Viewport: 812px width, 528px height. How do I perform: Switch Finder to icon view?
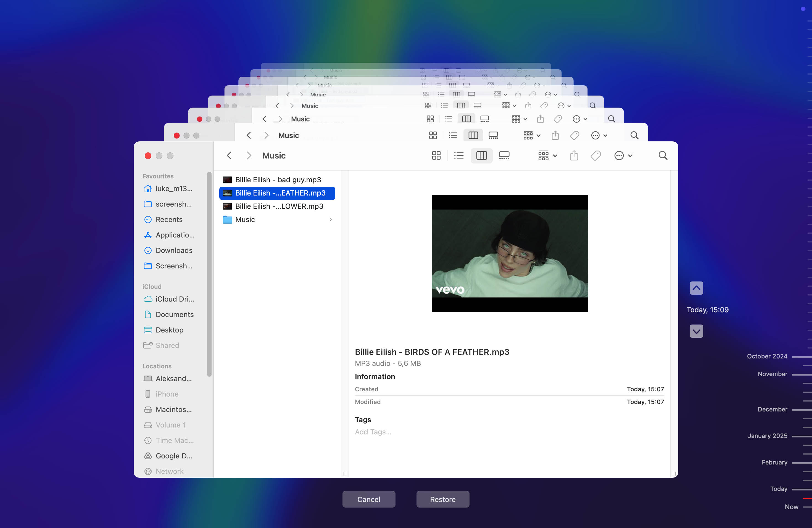pyautogui.click(x=436, y=155)
